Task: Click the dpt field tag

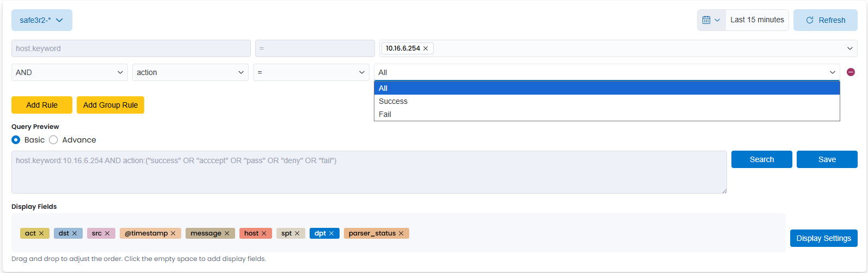Action: (324, 233)
